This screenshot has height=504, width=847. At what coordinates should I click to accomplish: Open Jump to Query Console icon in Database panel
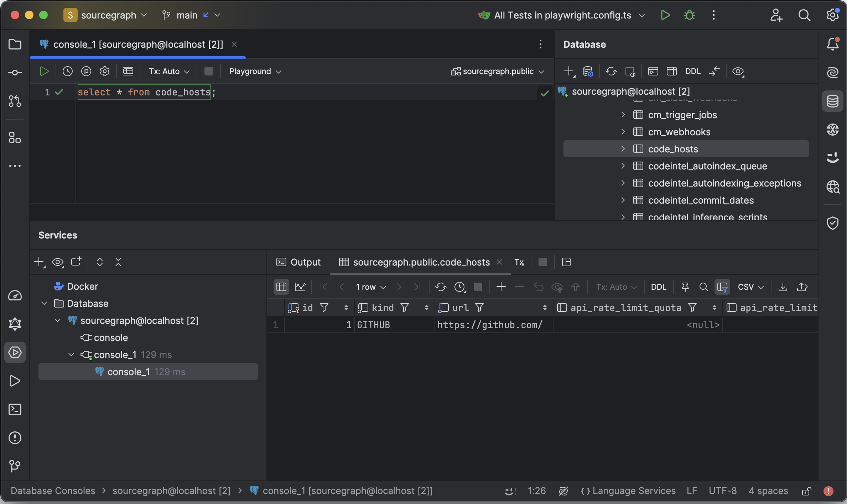pyautogui.click(x=653, y=71)
